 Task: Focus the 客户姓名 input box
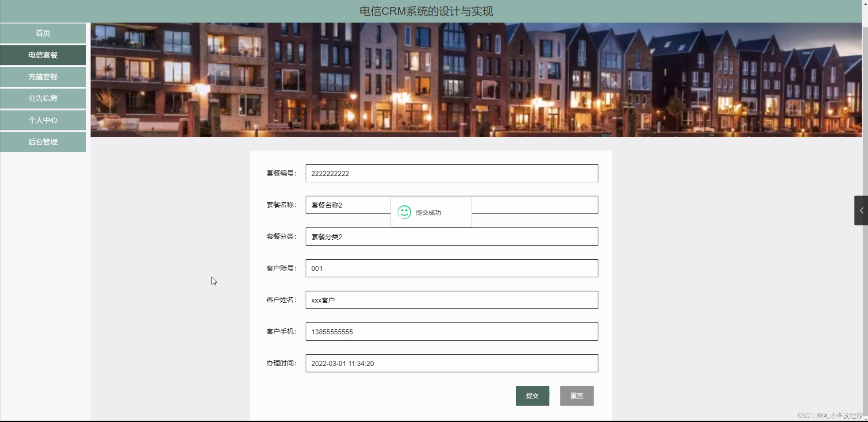(x=451, y=300)
